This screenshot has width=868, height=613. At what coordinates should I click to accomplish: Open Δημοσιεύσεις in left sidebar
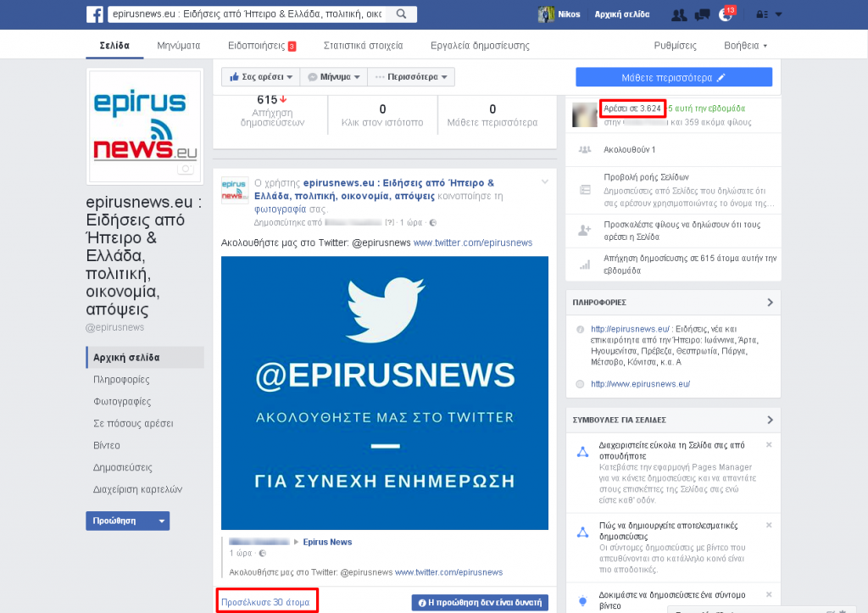tap(122, 467)
